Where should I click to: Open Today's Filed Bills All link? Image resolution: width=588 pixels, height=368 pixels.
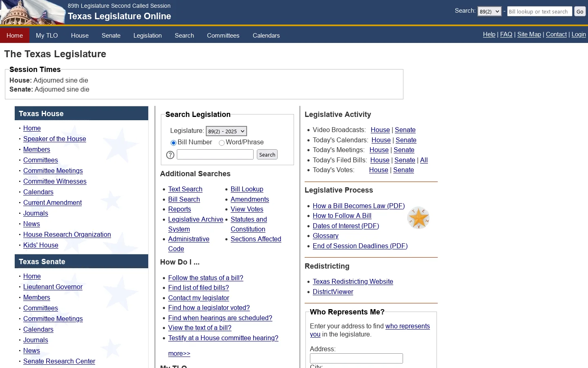click(x=424, y=160)
